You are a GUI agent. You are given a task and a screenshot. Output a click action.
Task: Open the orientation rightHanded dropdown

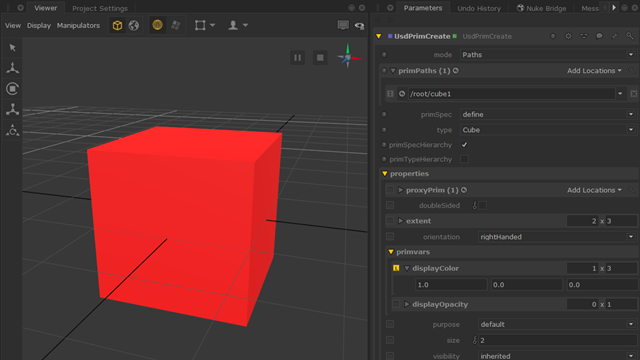tap(557, 237)
